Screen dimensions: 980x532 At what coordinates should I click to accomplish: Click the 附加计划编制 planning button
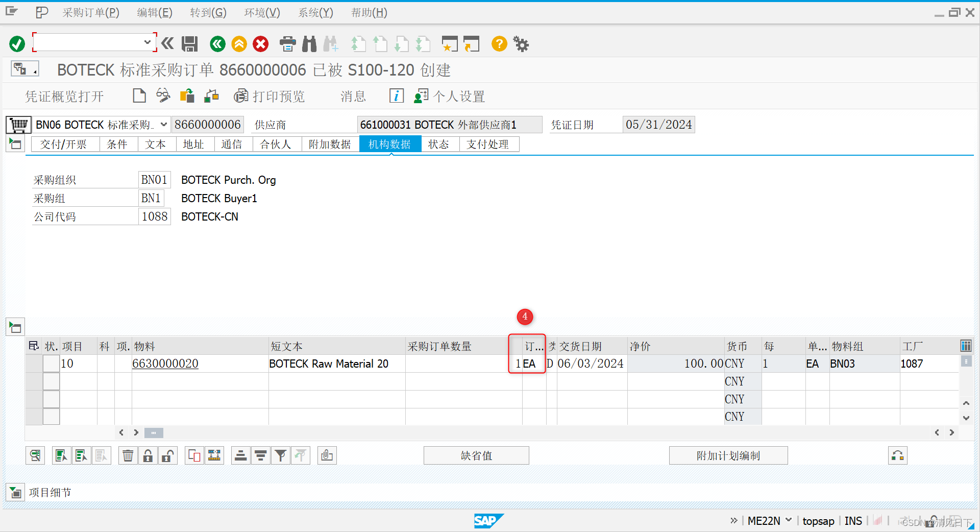(728, 455)
